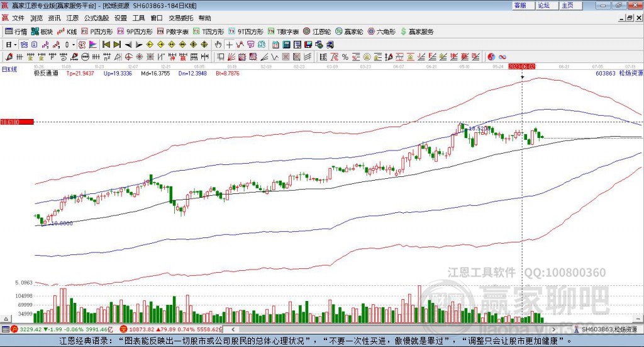The height and width of the screenshot is (347, 644).
Task: Open 赢家服务 service with dollar icon
Action: (416, 31)
